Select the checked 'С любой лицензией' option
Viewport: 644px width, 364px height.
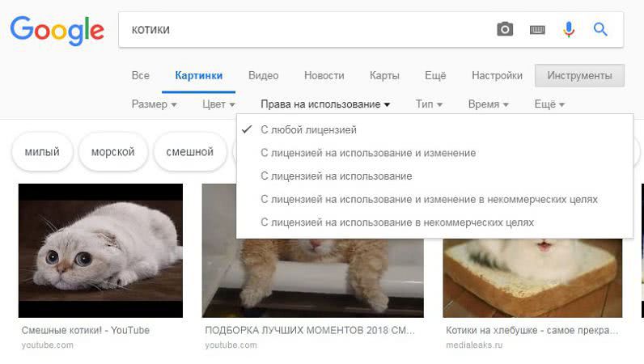pyautogui.click(x=308, y=129)
